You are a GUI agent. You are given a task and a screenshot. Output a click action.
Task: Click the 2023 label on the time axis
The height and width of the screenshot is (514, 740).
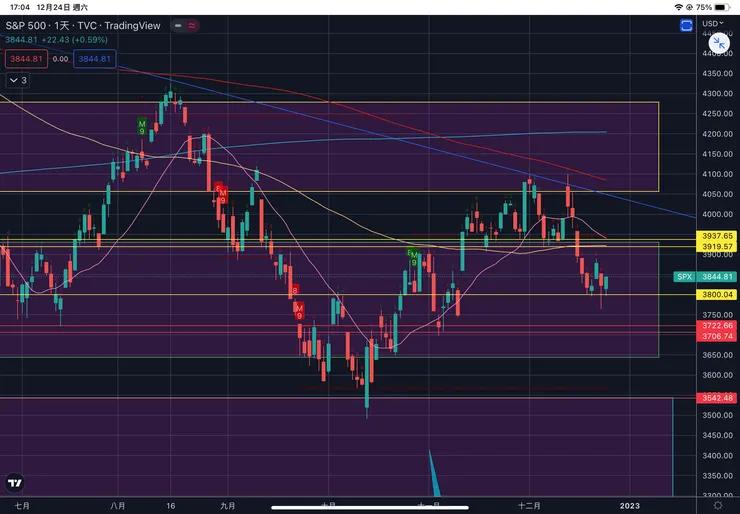point(630,506)
